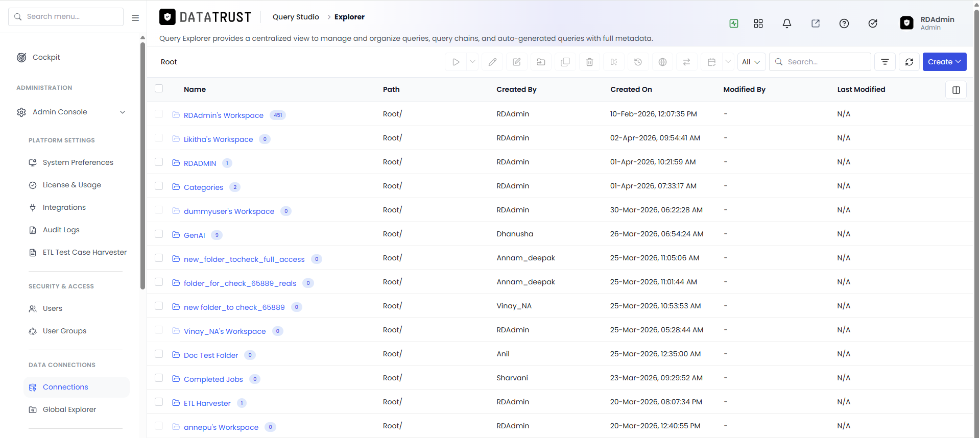Screen dimensions: 980x438
Task: Click the sidebar vertical scrollbar
Action: tap(142, 166)
